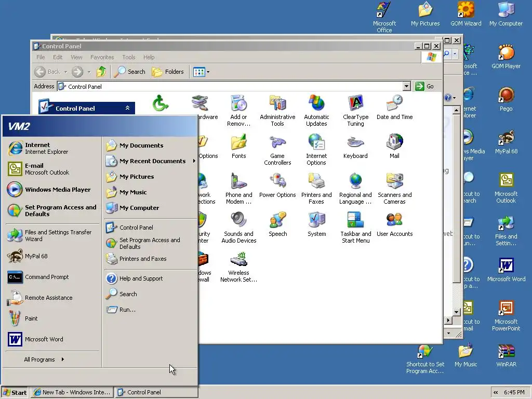Open the View menu
Screen dimensions: 532x399
76,57
